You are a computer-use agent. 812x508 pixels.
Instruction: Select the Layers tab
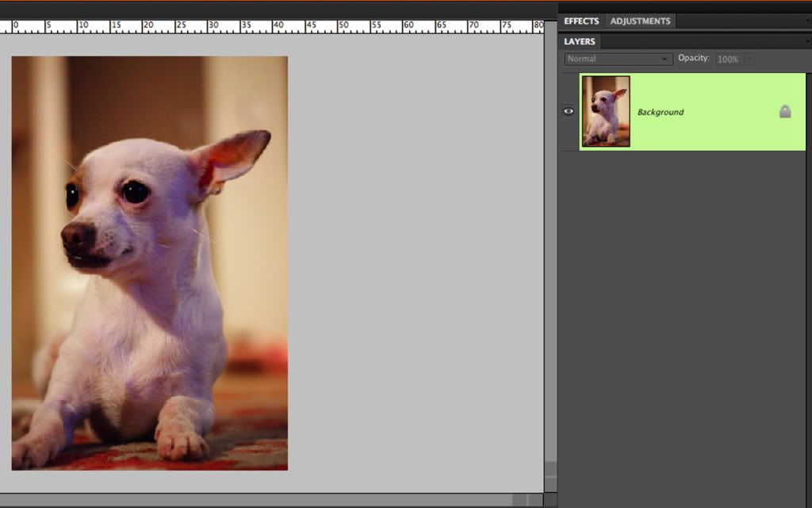coord(580,41)
